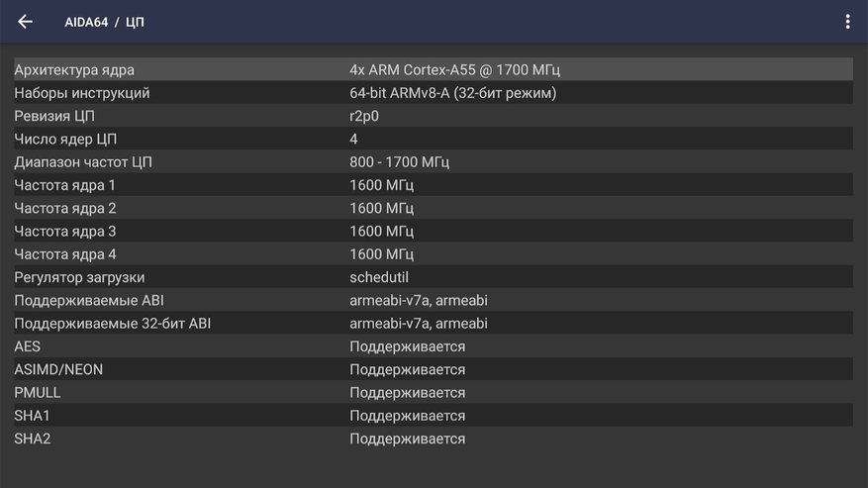Screen dimensions: 868x488
Task: Tap the SHA2 row
Action: pos(433,439)
